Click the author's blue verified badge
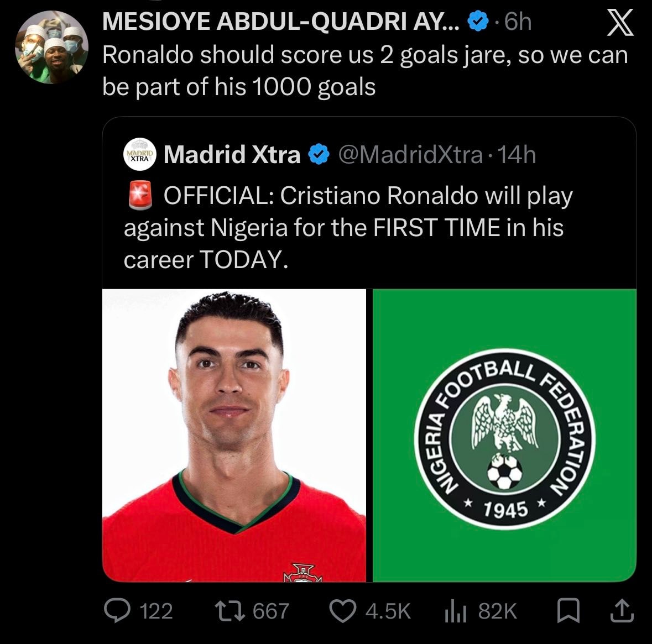The height and width of the screenshot is (644, 652). pos(478,21)
